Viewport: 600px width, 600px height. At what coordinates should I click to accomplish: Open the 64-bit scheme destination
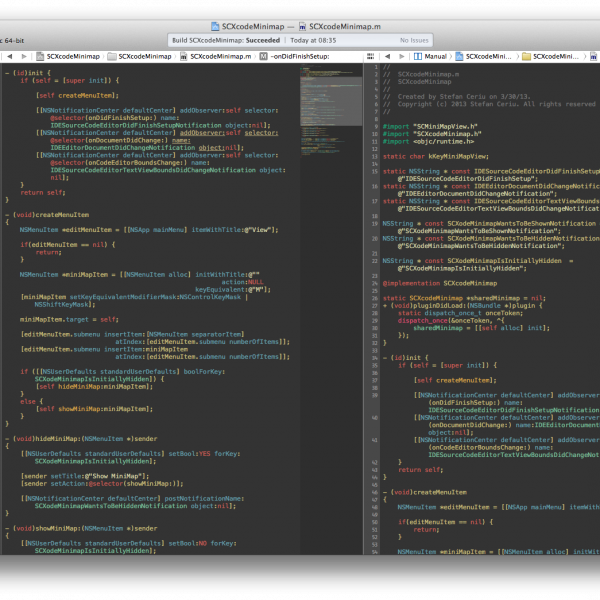point(12,40)
